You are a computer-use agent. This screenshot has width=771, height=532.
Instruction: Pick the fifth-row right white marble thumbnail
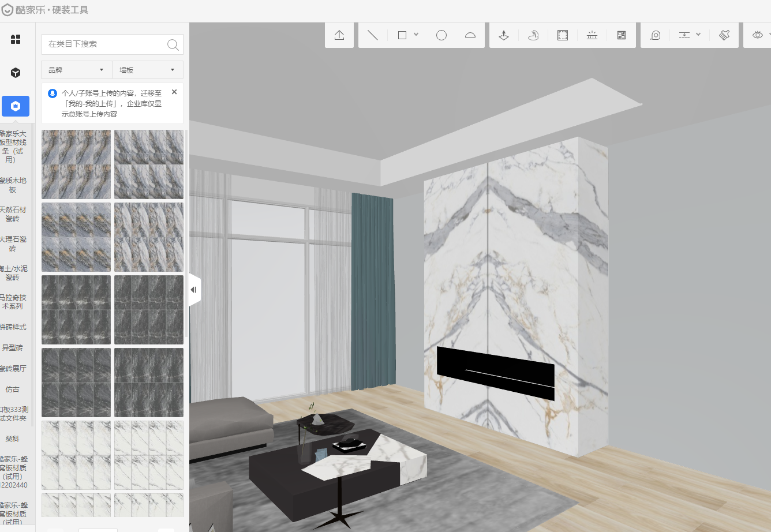point(149,455)
